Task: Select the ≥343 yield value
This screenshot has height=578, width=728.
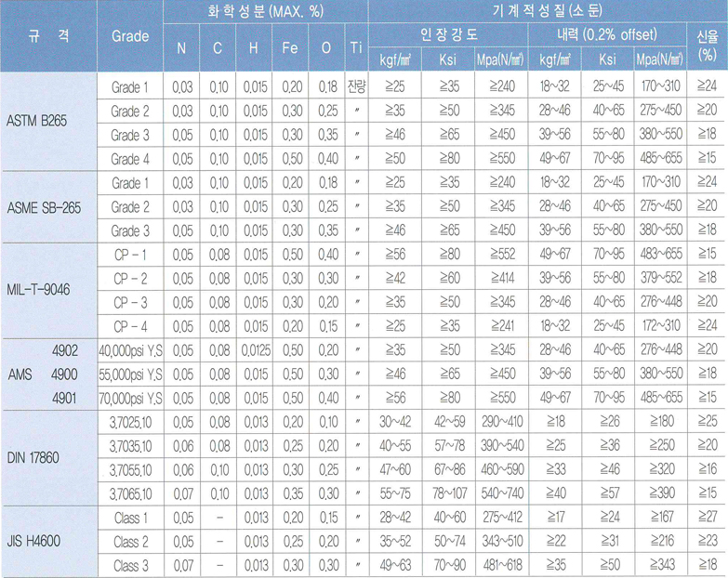Action: point(662,565)
